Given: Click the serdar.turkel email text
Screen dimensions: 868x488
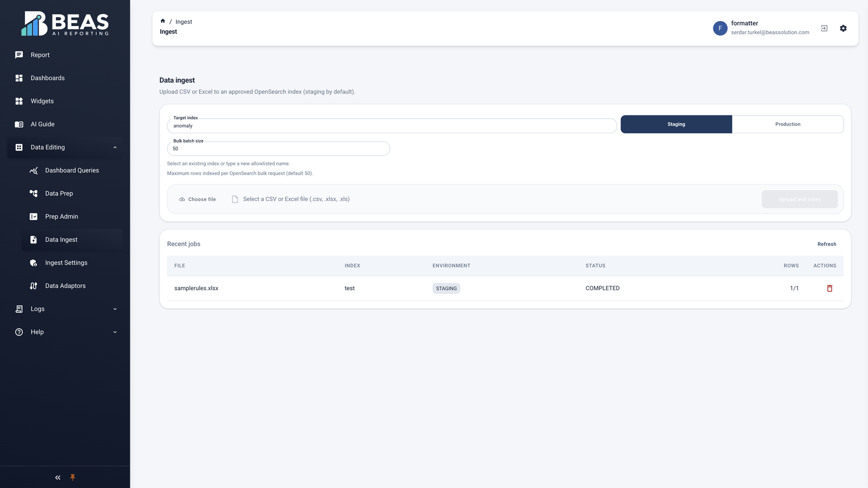Looking at the screenshot, I should pos(770,33).
